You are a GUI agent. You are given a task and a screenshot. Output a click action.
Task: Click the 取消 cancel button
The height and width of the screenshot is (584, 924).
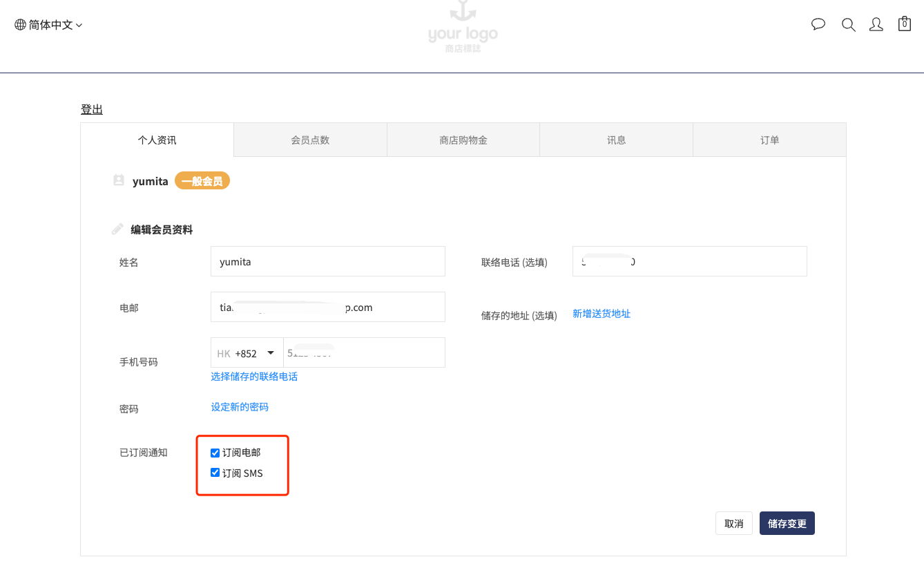[733, 524]
